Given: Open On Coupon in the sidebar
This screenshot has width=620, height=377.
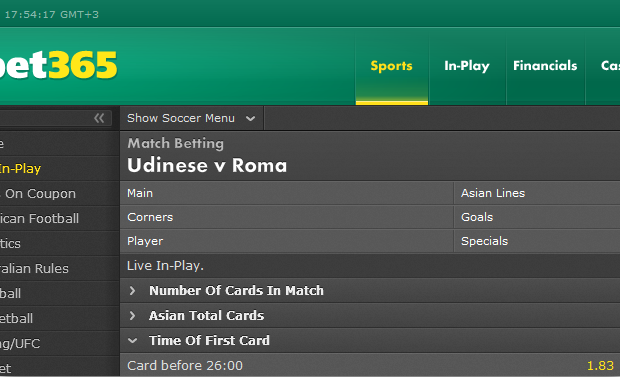Looking at the screenshot, I should 38,194.
